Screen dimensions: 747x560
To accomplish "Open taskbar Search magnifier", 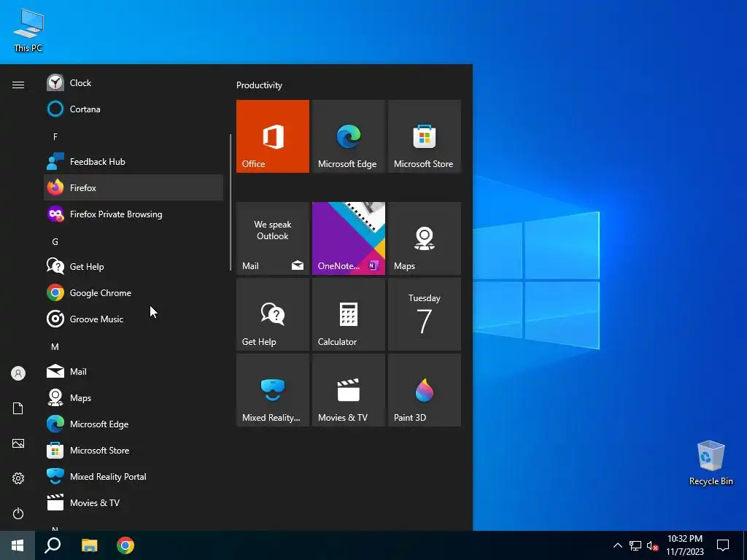I will 53,545.
